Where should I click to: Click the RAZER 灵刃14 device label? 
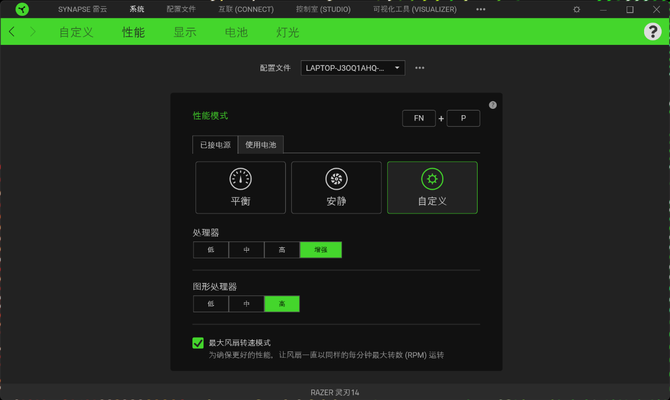[x=335, y=392]
